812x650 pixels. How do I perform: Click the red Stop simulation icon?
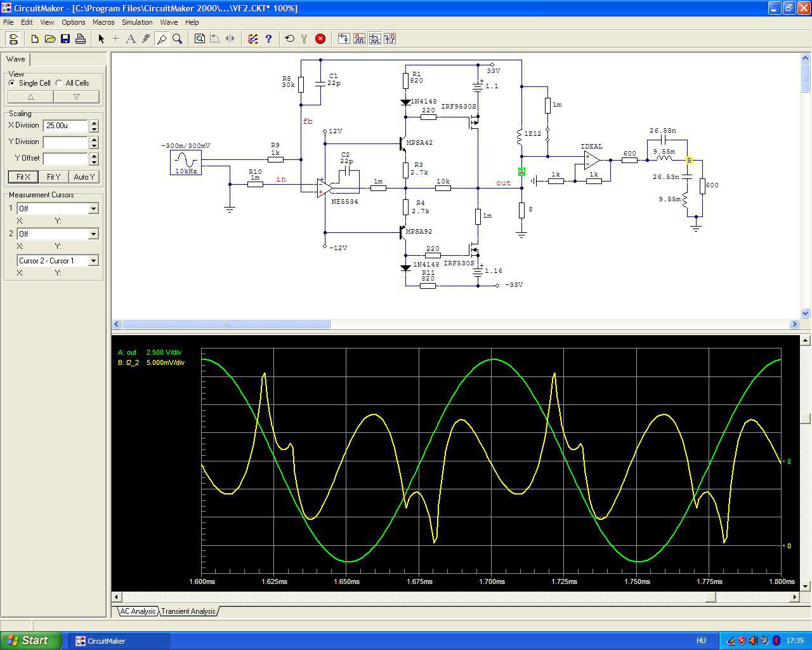tap(320, 39)
